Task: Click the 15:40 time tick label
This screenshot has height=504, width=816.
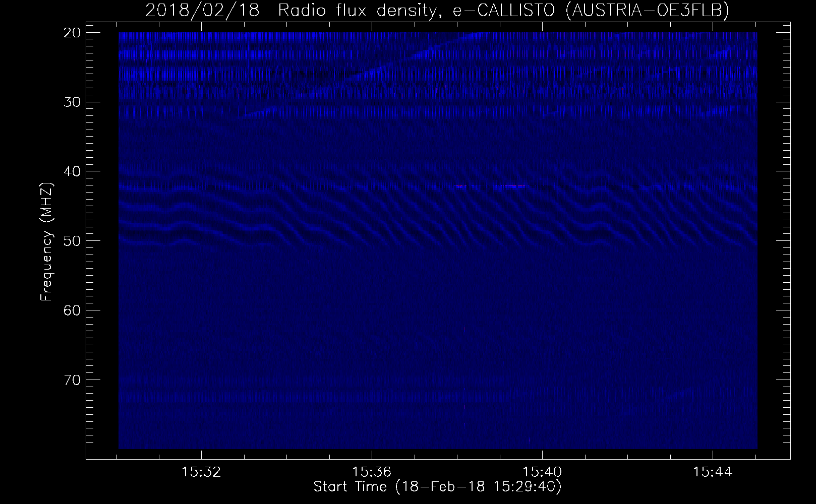Action: click(x=542, y=472)
